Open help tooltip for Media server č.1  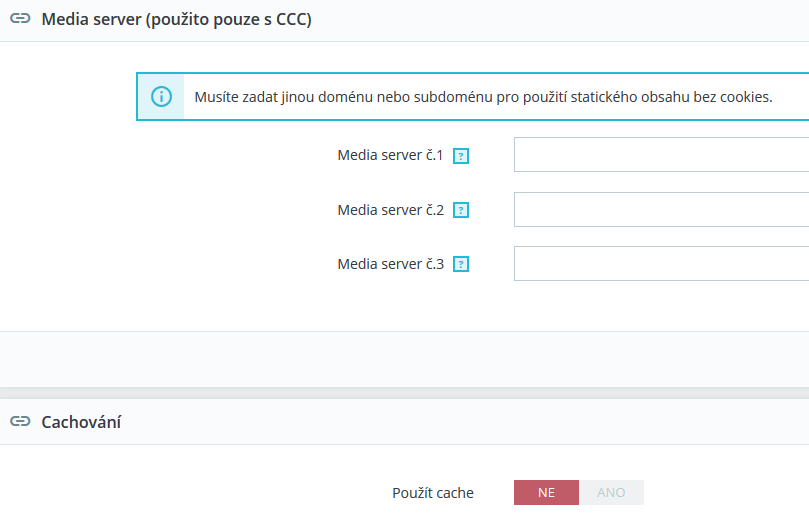click(x=461, y=156)
